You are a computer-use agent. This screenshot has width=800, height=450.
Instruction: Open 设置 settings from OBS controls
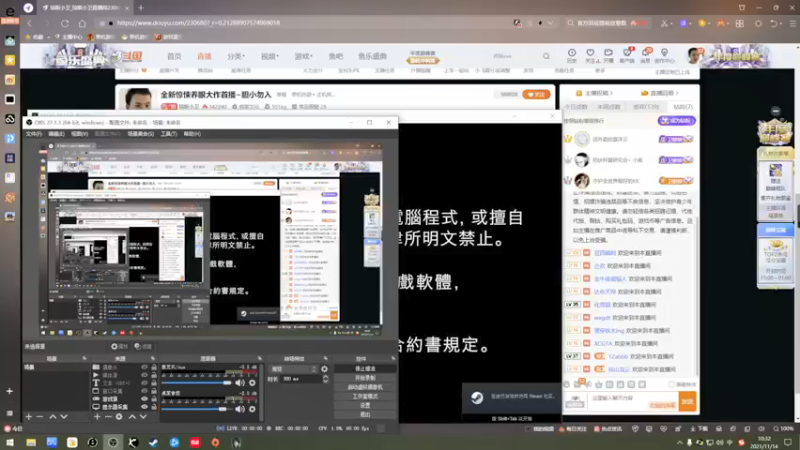click(365, 405)
